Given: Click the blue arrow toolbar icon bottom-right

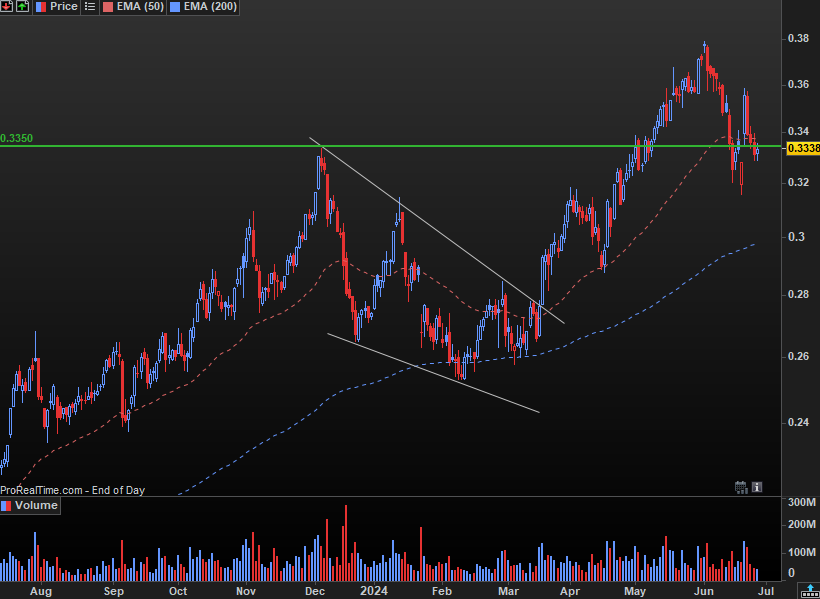Looking at the screenshot, I should (x=810, y=592).
